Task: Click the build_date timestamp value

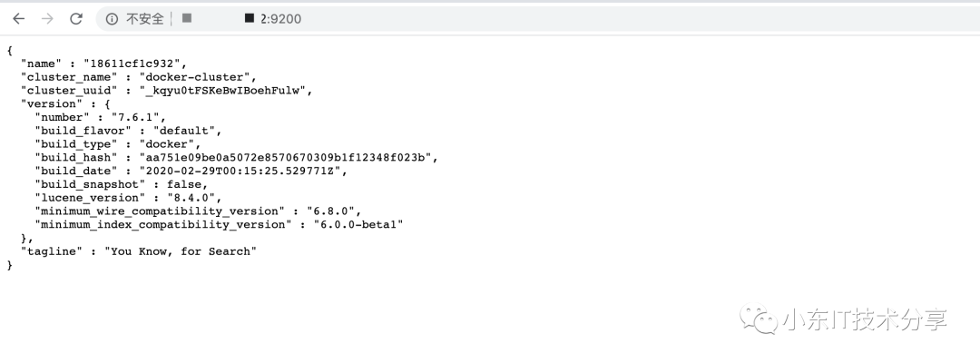Action: pyautogui.click(x=243, y=171)
